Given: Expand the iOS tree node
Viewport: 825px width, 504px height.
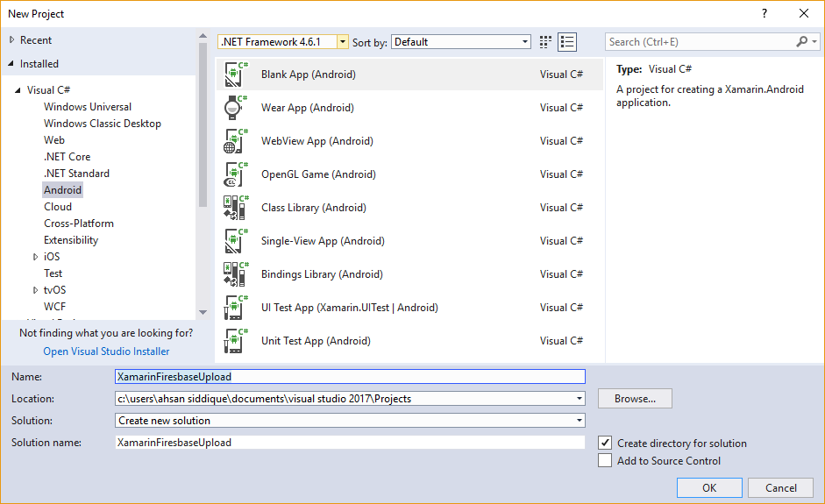Looking at the screenshot, I should click(x=36, y=257).
